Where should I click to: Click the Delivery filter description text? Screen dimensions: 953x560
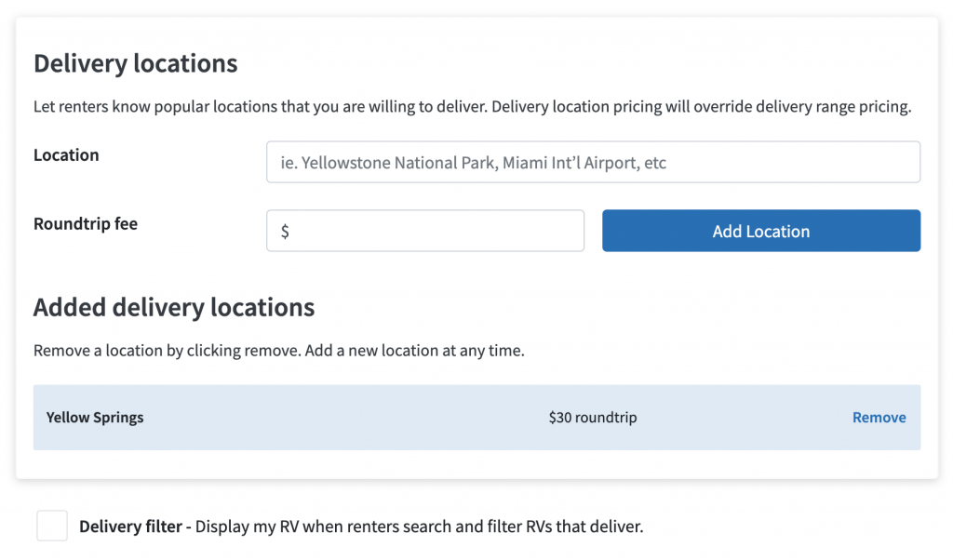[361, 527]
